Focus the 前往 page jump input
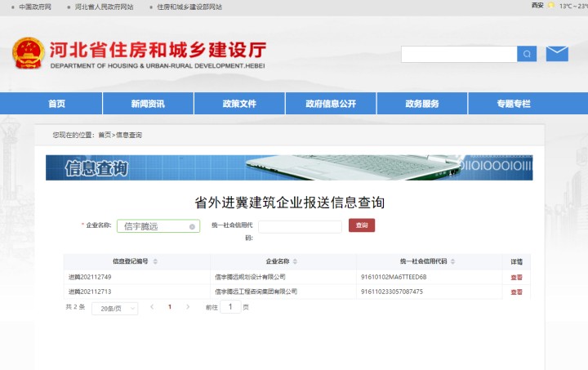588x370 pixels. tap(230, 306)
